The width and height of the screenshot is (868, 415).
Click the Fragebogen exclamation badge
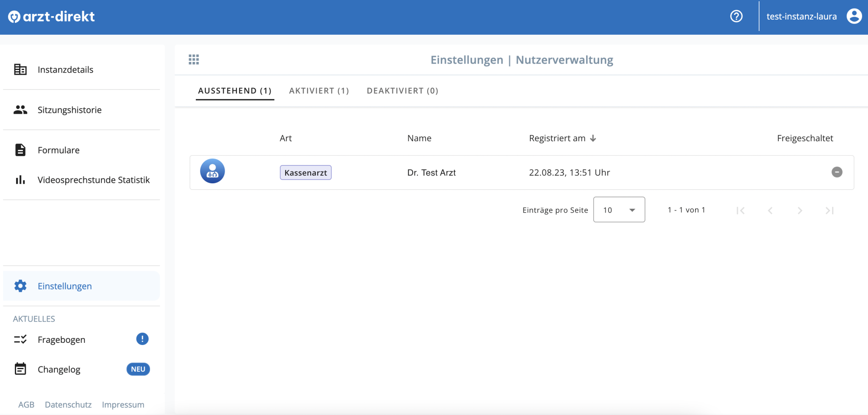click(142, 339)
